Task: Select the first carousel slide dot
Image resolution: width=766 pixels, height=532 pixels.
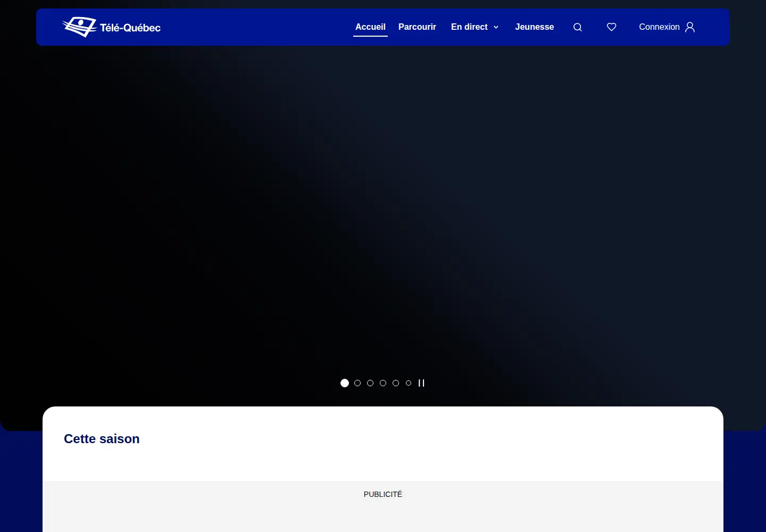Action: [345, 383]
